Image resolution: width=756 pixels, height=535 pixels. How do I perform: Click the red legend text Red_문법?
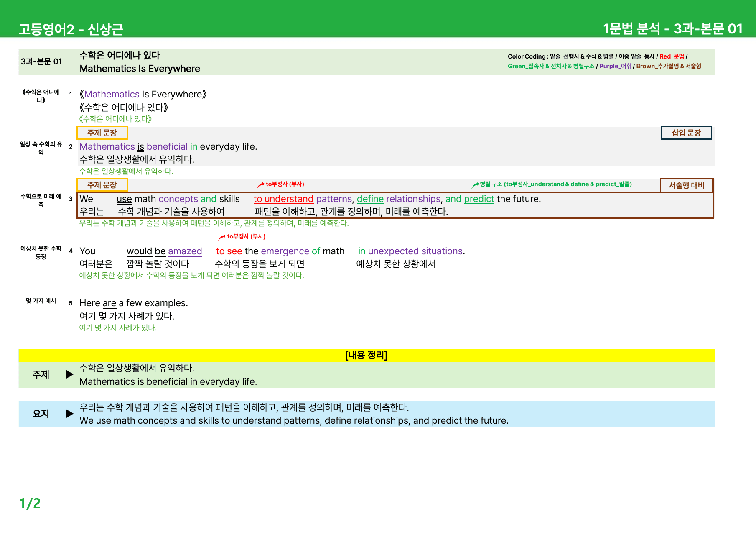point(672,56)
